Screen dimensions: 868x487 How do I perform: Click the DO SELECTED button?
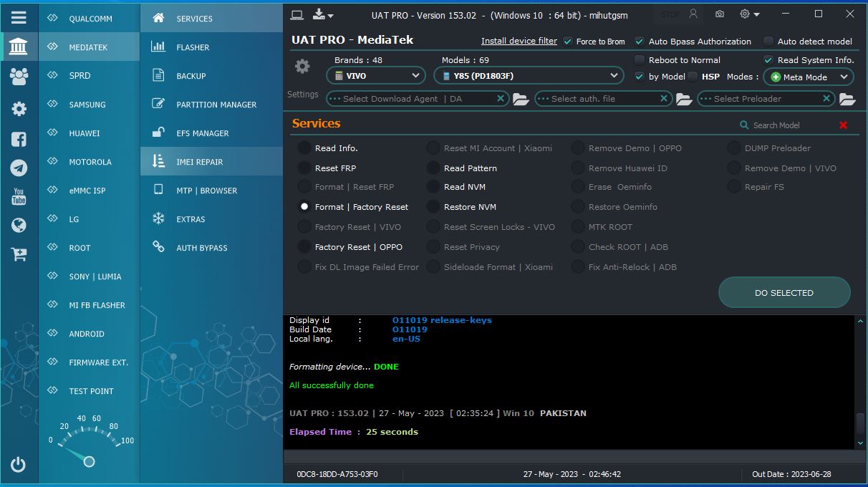784,293
